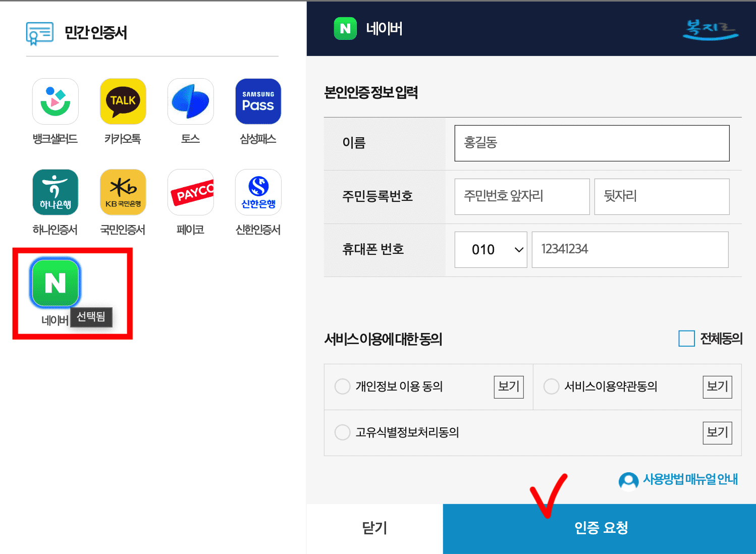Screen dimensions: 756x554
Task: Click the 국민인증서 label text
Action: pos(123,230)
